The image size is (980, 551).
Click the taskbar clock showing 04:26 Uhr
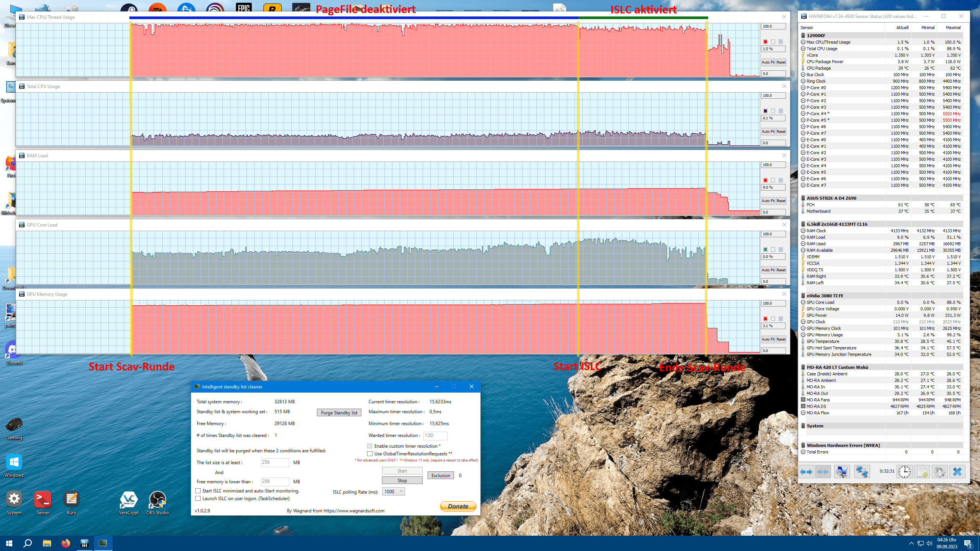pyautogui.click(x=947, y=543)
